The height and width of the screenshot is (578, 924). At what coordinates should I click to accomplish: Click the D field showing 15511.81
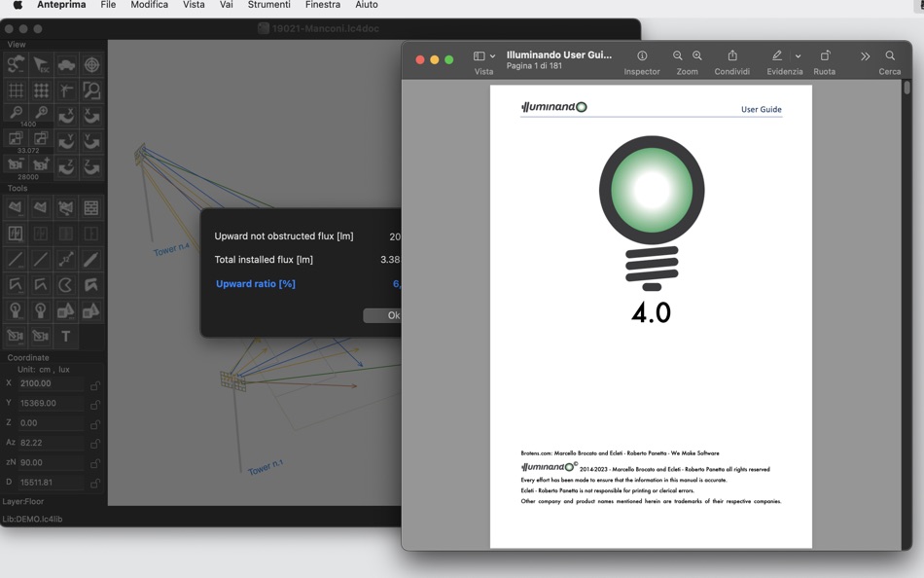tap(51, 483)
